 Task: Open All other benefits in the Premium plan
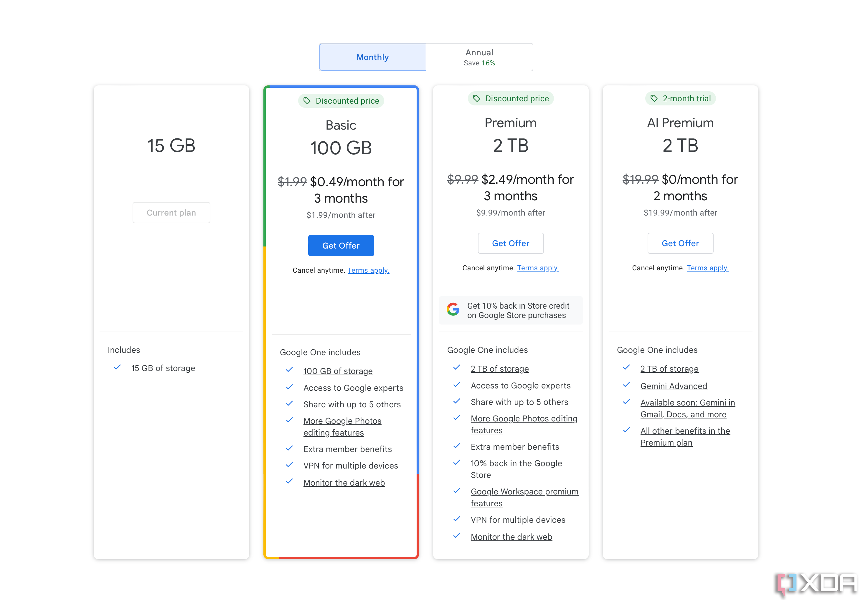coord(685,437)
